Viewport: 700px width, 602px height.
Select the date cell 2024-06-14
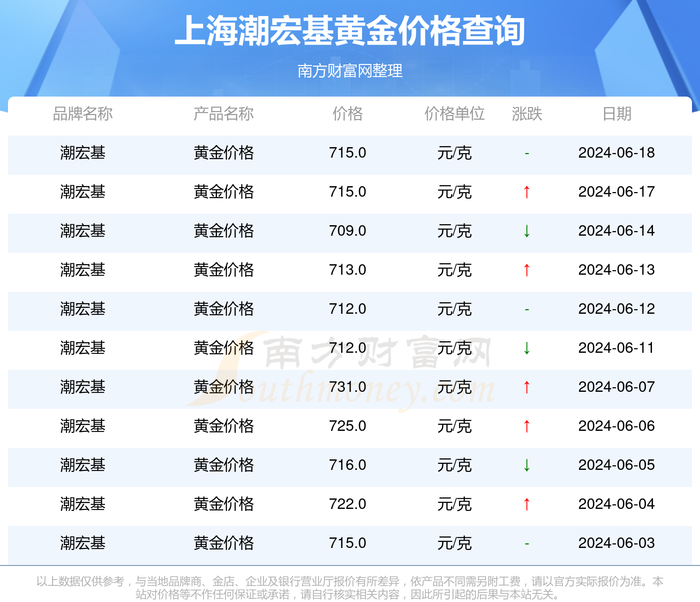[616, 231]
